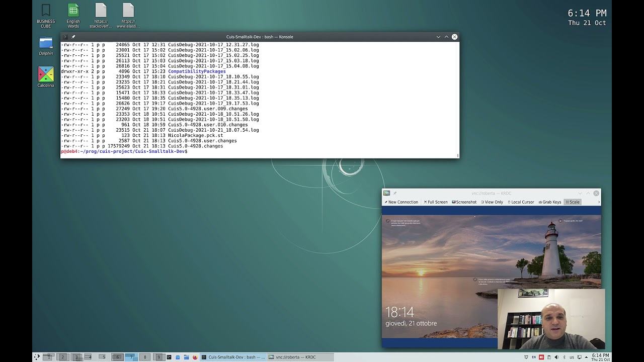
Task: Switch to virtual desktop 9
Action: 158,357
